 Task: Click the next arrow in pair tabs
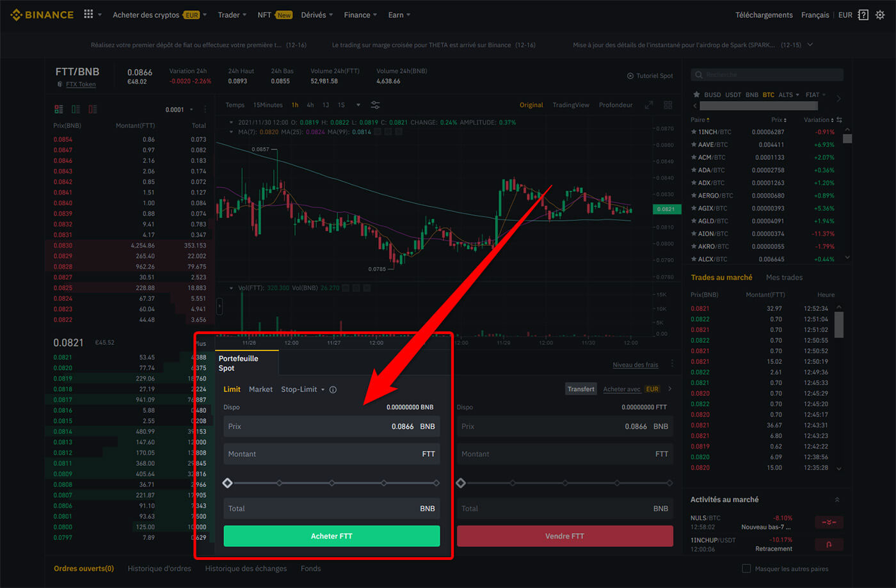(x=838, y=99)
